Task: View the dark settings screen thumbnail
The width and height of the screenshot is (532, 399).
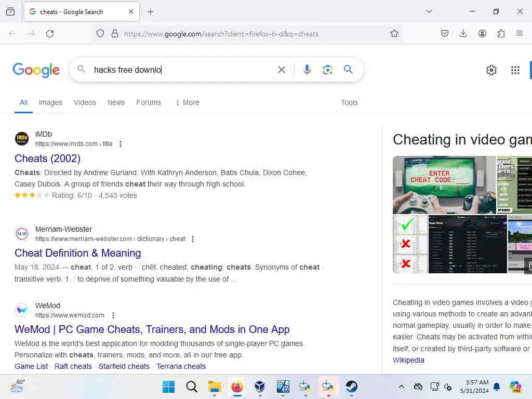Action: (x=468, y=244)
